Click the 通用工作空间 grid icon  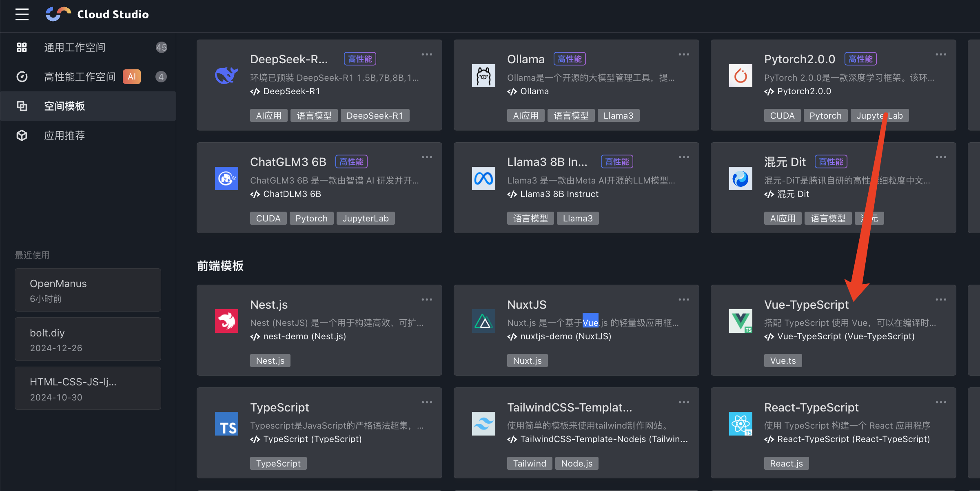22,47
